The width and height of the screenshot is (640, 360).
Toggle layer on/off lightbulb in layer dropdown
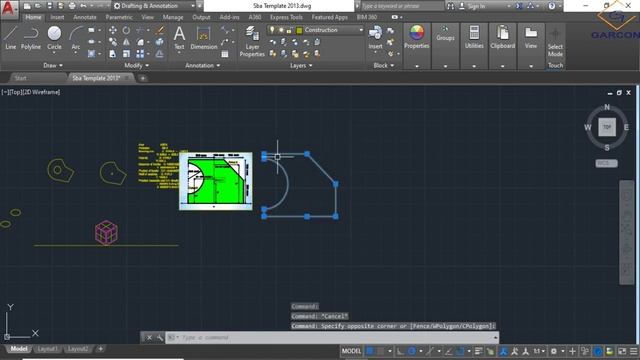(x=272, y=30)
